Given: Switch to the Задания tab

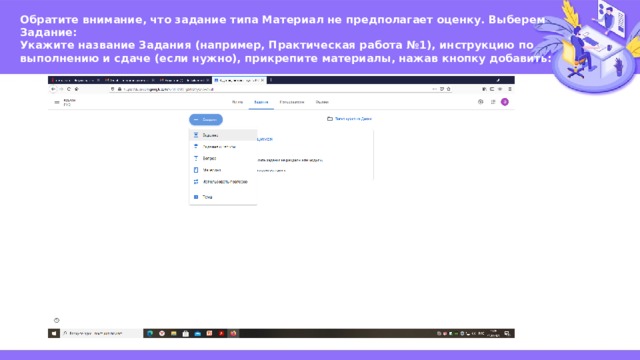Looking at the screenshot, I should pos(261,102).
